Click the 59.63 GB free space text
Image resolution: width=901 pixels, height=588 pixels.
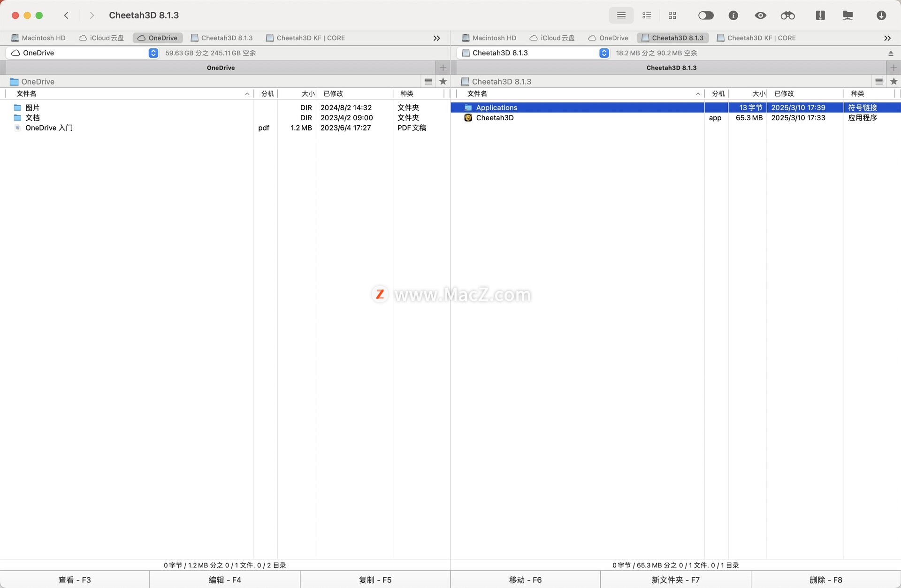click(210, 53)
